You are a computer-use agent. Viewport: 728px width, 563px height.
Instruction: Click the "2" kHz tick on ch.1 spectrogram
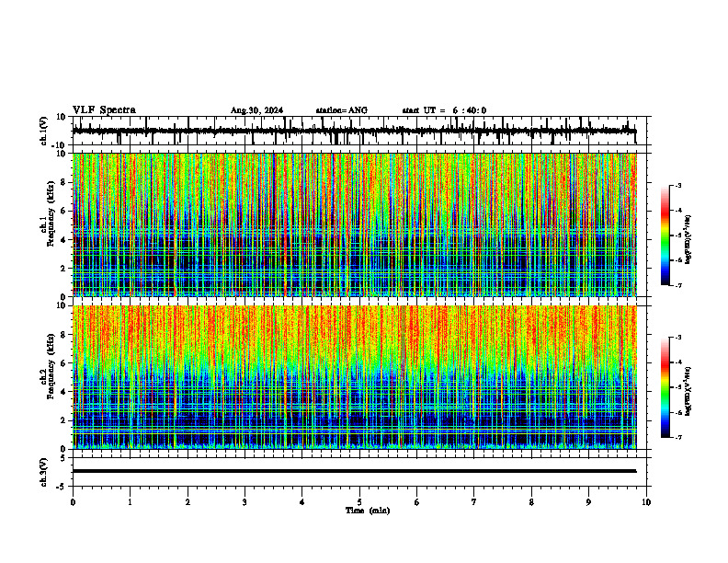64,268
